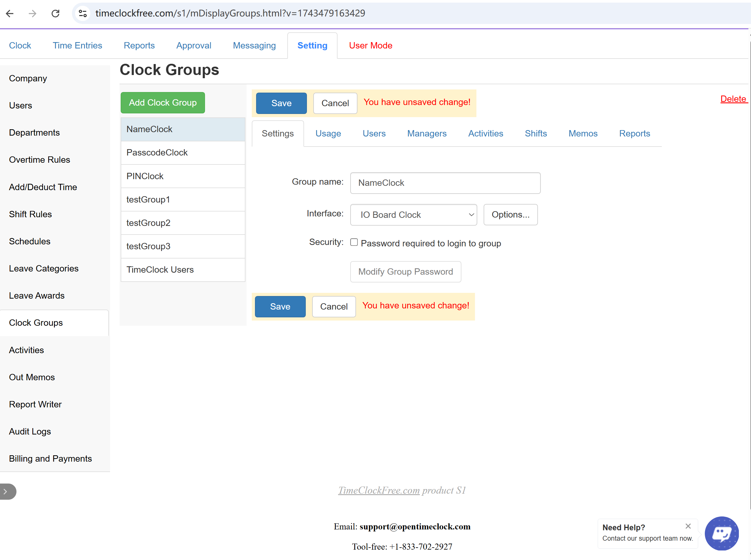The image size is (751, 560).
Task: Select testGroup2 in the list
Action: point(183,223)
